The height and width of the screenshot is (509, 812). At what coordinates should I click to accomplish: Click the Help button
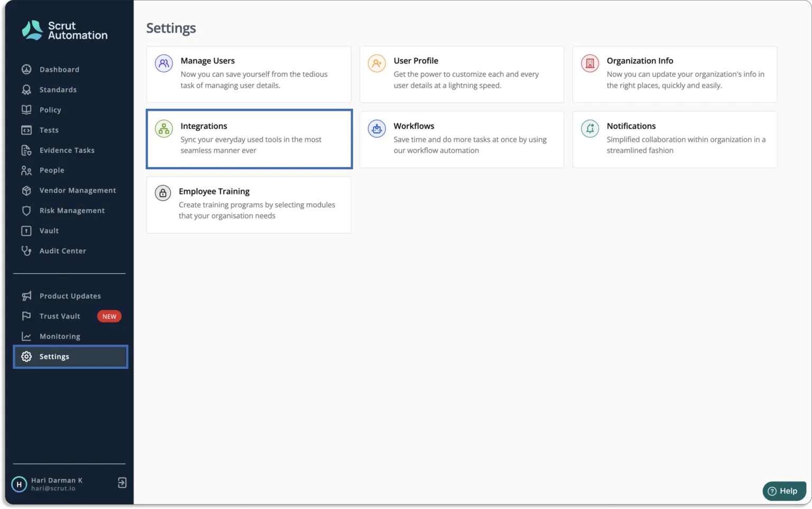click(784, 491)
